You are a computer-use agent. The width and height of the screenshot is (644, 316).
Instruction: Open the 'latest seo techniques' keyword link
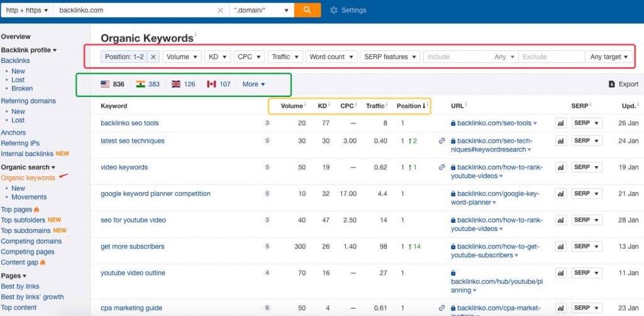tap(133, 141)
